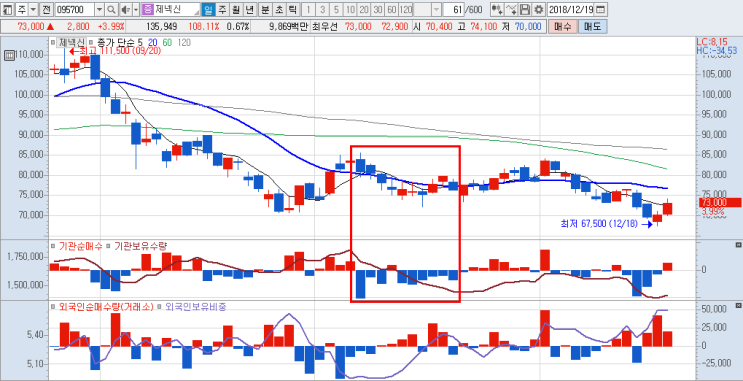This screenshot has height=381, width=743.
Task: Click the 제넥신 stock name field
Action: click(177, 9)
